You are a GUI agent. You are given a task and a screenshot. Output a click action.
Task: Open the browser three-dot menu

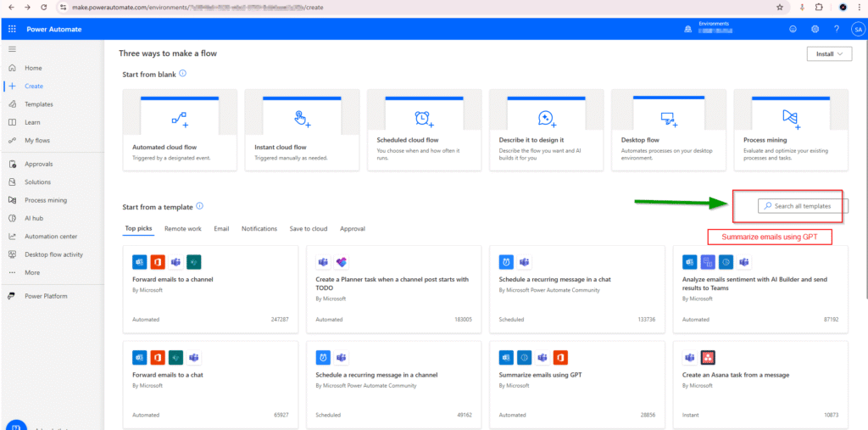pos(860,7)
